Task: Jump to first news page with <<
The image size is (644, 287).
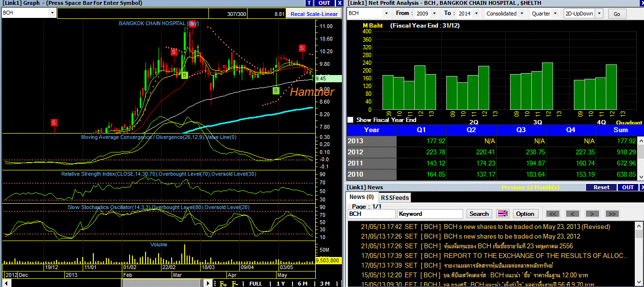Action: (x=553, y=213)
